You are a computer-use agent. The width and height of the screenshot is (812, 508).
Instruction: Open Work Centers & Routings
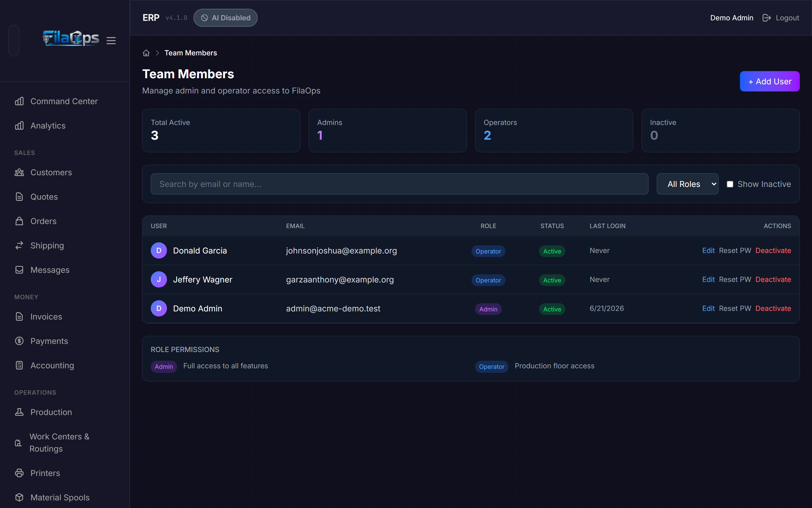pos(65,443)
